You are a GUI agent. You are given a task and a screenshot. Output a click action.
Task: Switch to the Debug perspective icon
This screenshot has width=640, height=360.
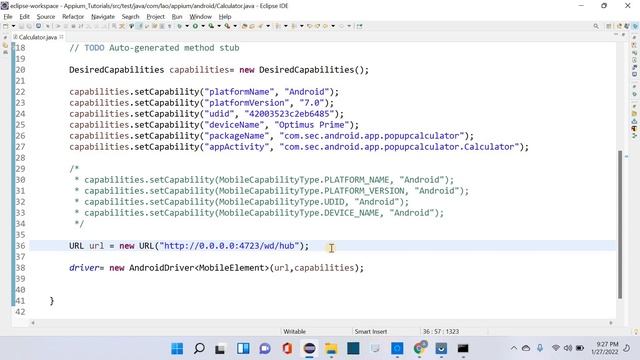[635, 26]
